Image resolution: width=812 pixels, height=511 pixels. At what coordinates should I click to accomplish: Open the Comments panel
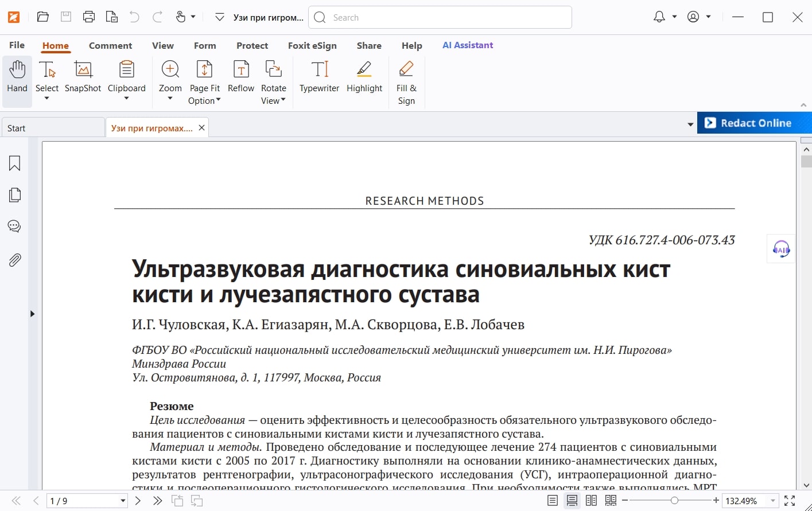click(14, 227)
